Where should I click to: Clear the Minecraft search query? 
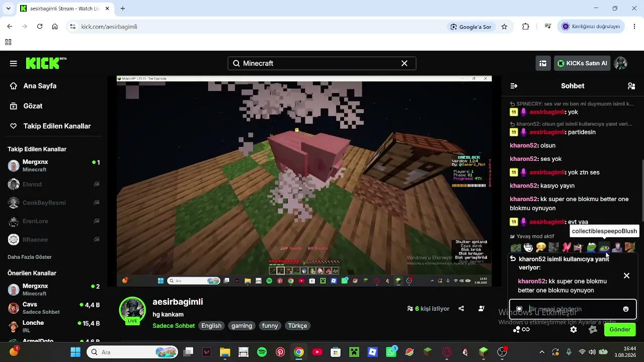404,63
